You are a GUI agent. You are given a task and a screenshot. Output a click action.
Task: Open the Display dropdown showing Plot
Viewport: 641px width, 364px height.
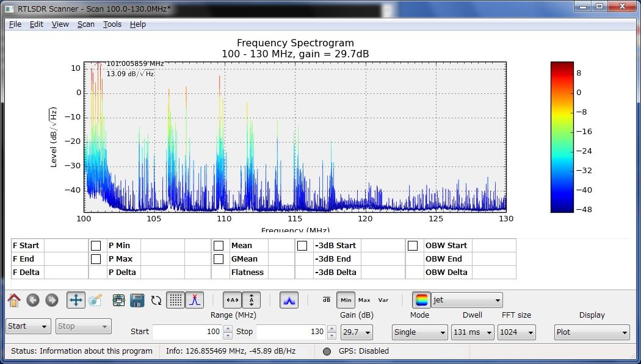point(592,332)
